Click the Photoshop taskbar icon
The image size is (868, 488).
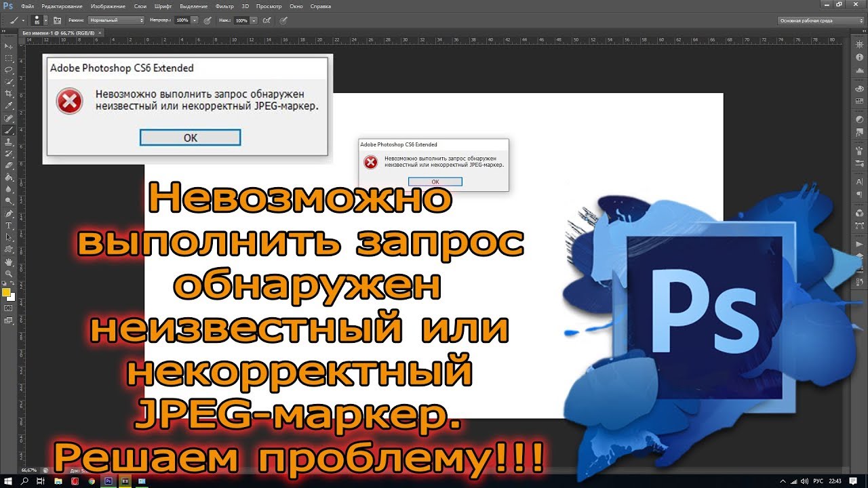tap(108, 481)
